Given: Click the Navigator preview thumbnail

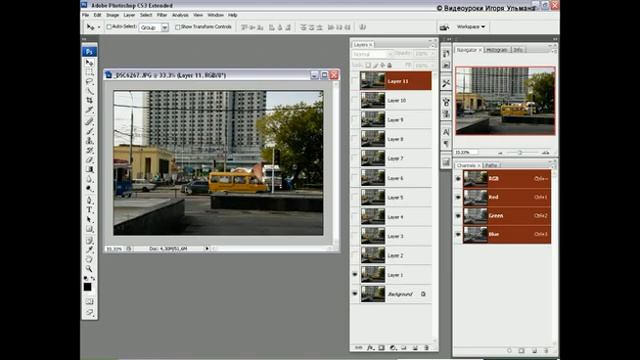Looking at the screenshot, I should pos(505,101).
